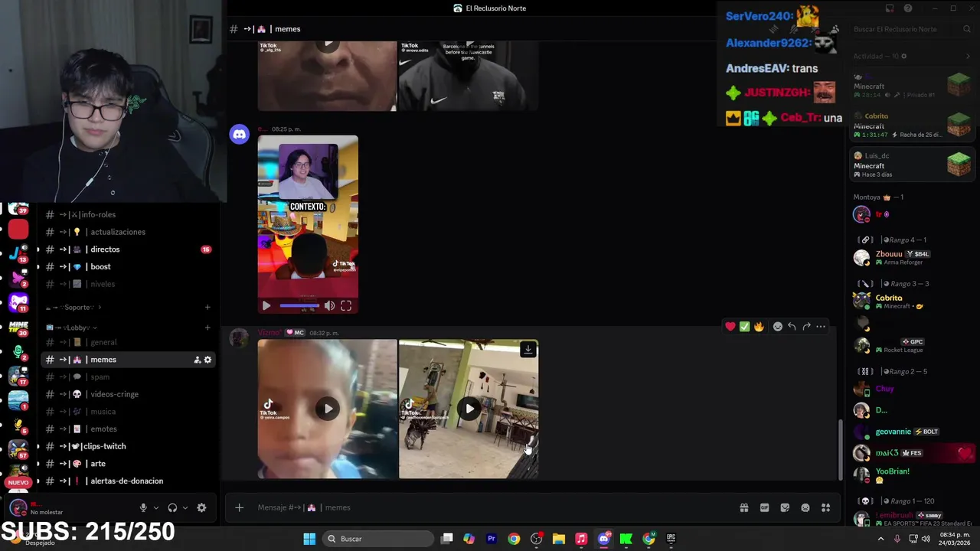The width and height of the screenshot is (980, 551).
Task: Add a channel to Soporte category
Action: click(207, 308)
